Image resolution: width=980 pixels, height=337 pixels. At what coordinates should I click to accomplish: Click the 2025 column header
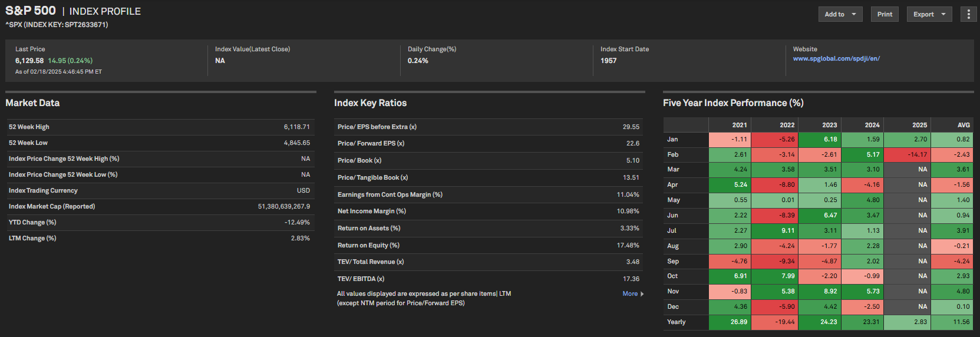tap(907, 125)
